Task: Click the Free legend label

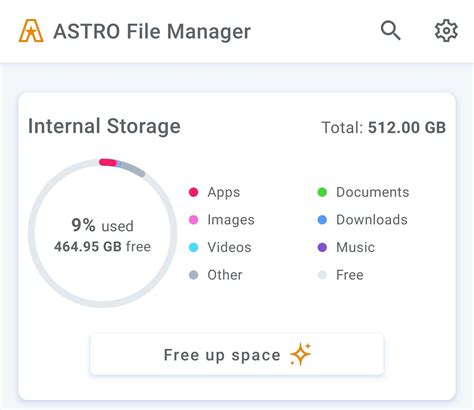Action: 350,275
